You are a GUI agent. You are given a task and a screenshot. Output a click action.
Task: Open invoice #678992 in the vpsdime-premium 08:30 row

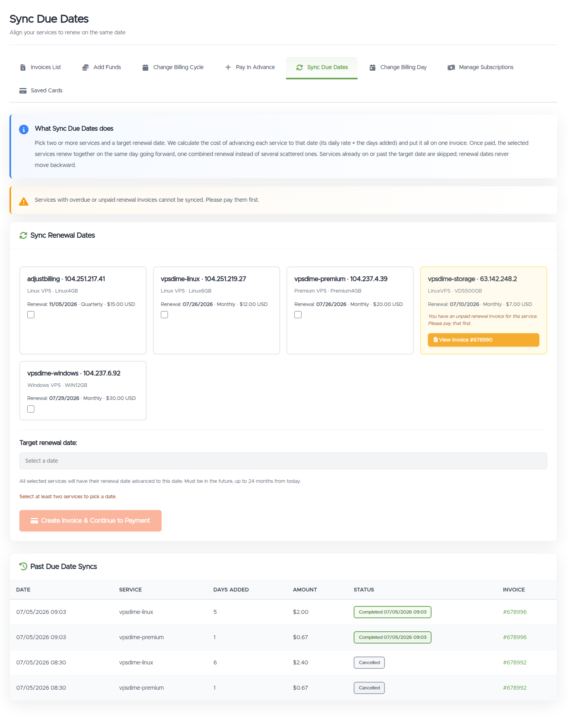pyautogui.click(x=514, y=688)
